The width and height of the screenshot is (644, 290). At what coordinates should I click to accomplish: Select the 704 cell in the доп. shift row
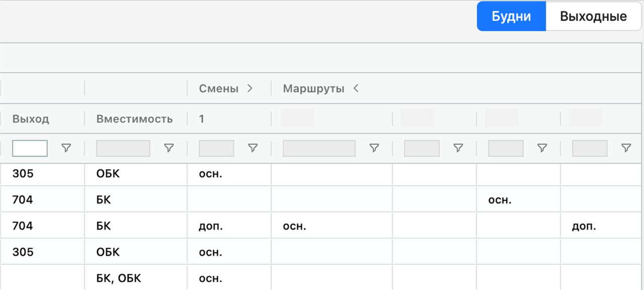[x=42, y=226]
